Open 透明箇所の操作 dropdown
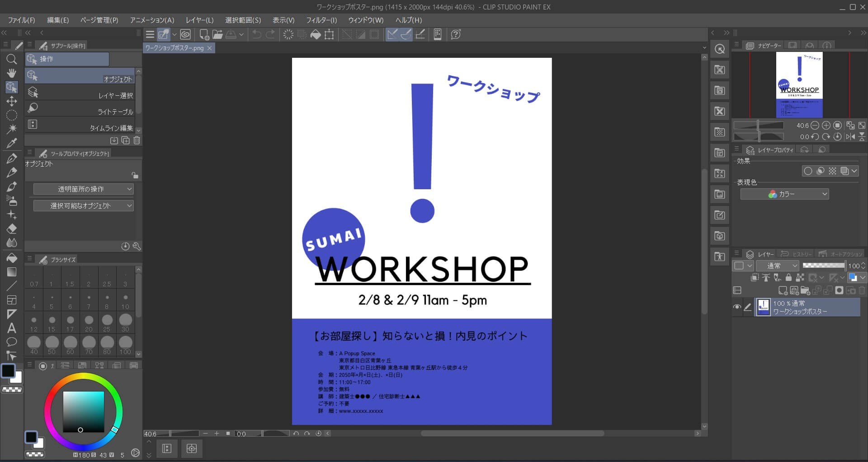Image resolution: width=868 pixels, height=462 pixels. point(84,189)
